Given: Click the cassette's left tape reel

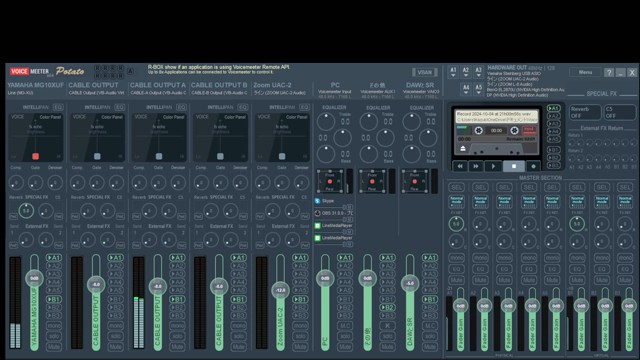Looking at the screenshot, I should click(478, 131).
